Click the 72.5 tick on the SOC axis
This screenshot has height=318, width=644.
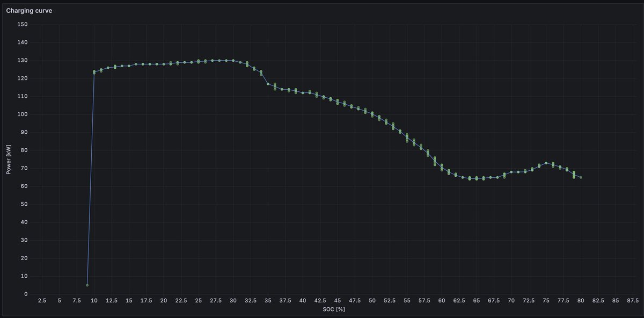click(529, 300)
